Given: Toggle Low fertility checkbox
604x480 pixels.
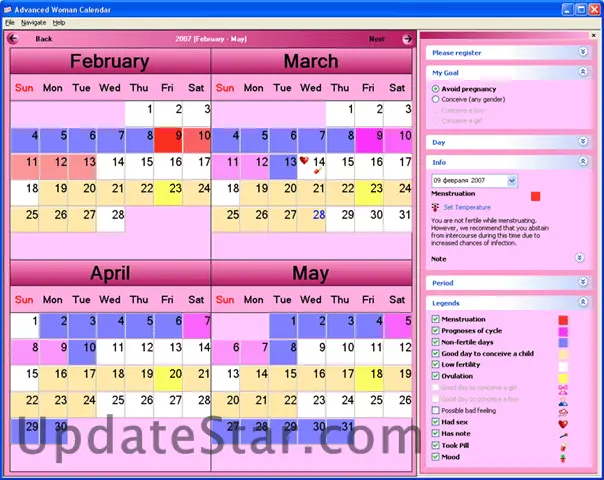Looking at the screenshot, I should point(435,364).
